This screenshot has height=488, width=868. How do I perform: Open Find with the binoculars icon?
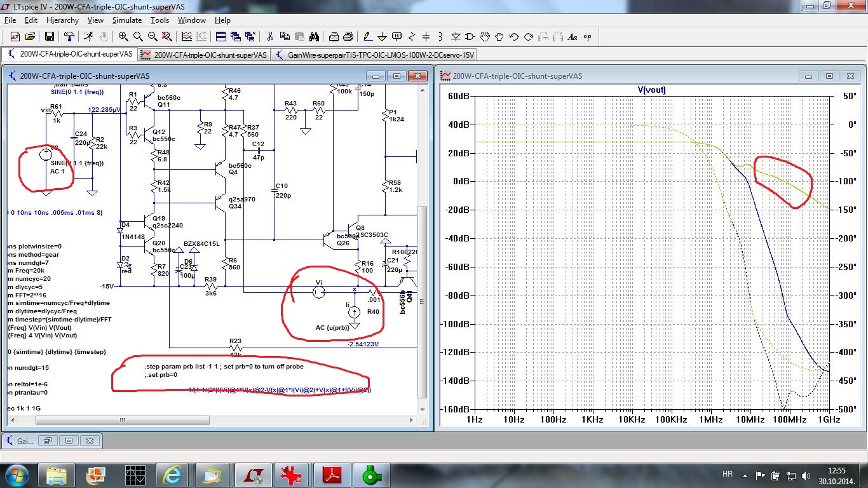(x=314, y=36)
